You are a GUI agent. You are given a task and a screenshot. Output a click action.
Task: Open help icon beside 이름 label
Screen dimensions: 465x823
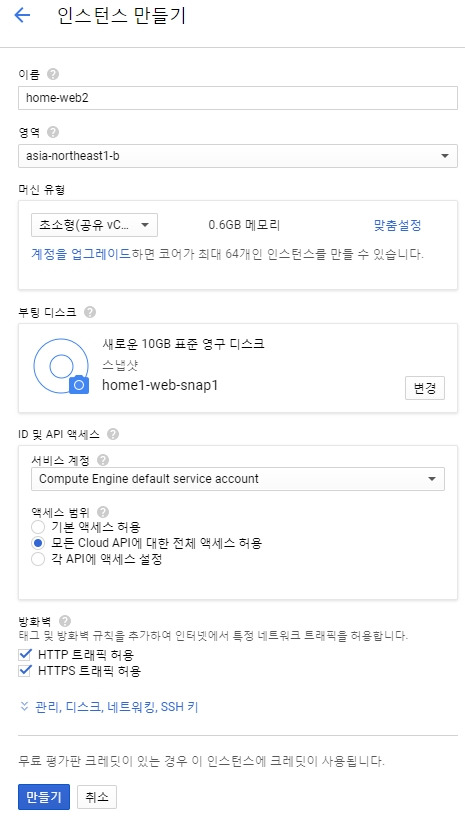click(x=52, y=74)
